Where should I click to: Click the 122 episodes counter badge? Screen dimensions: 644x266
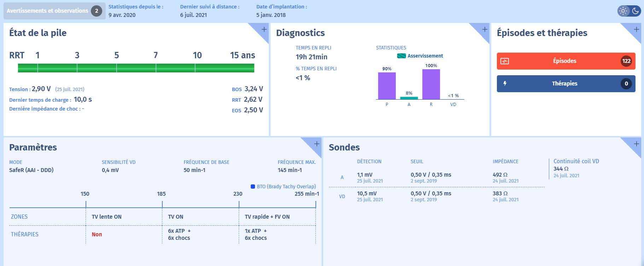pyautogui.click(x=626, y=61)
